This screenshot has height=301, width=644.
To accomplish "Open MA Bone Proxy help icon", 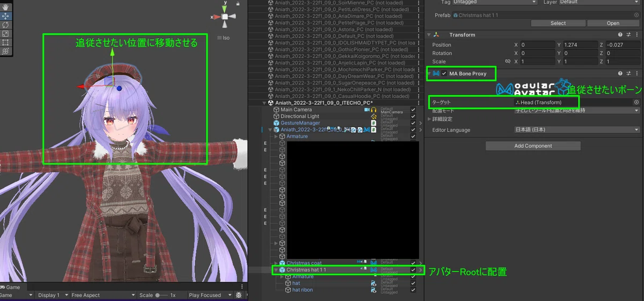I will point(620,73).
